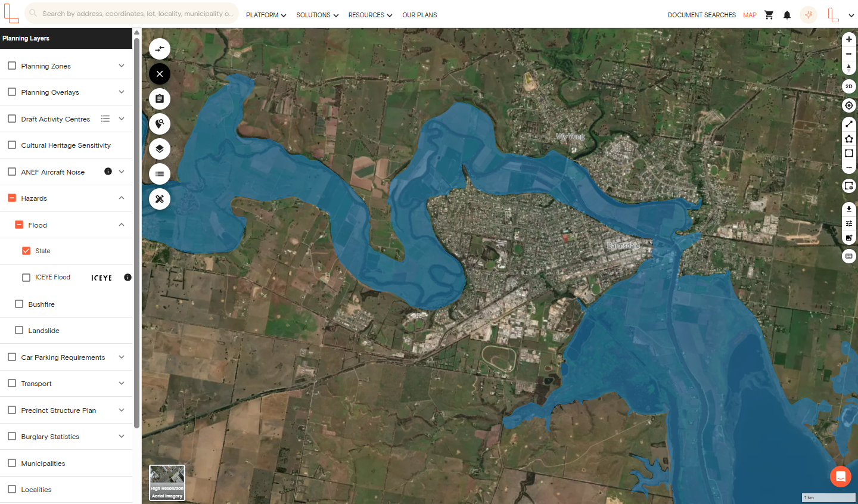Image resolution: width=858 pixels, height=504 pixels.
Task: Open DOCUMENT SEARCHES
Action: coord(701,15)
